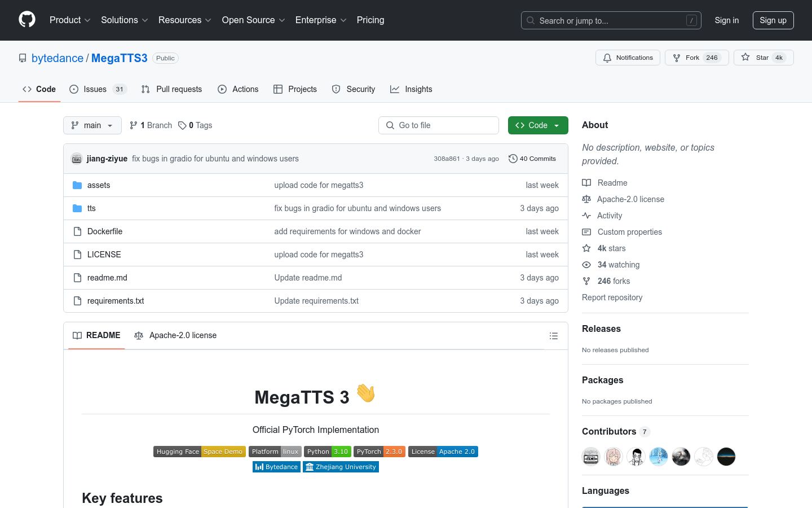Expand the Product menu
812x508 pixels.
pyautogui.click(x=70, y=20)
